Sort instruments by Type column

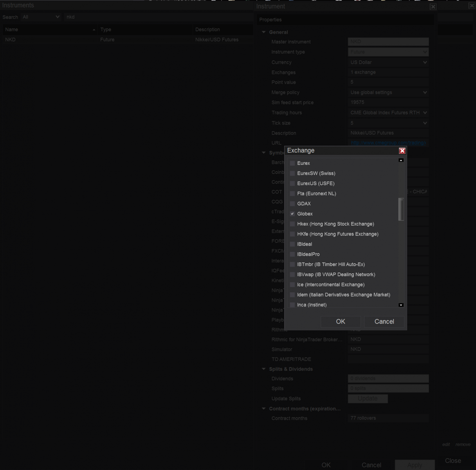(x=145, y=29)
